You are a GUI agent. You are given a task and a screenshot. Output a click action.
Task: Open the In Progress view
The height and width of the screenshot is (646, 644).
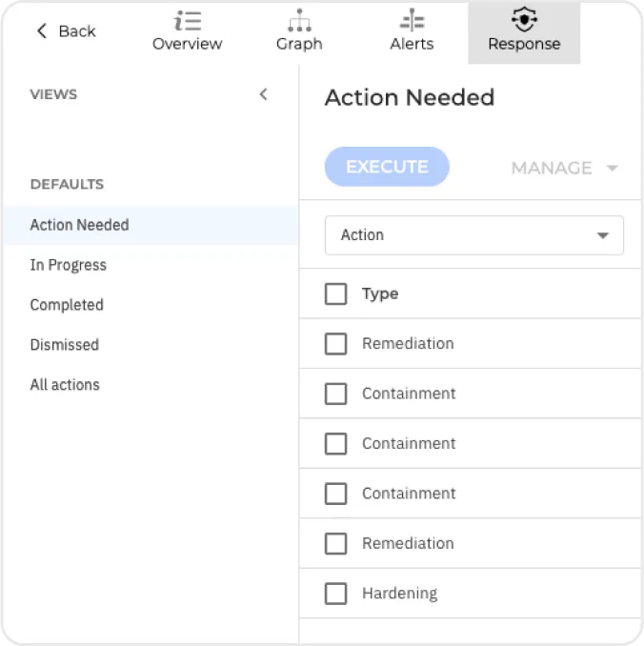coord(68,265)
